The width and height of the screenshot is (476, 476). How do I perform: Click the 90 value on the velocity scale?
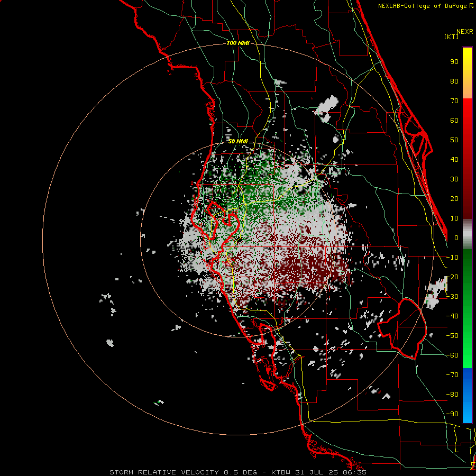[454, 62]
